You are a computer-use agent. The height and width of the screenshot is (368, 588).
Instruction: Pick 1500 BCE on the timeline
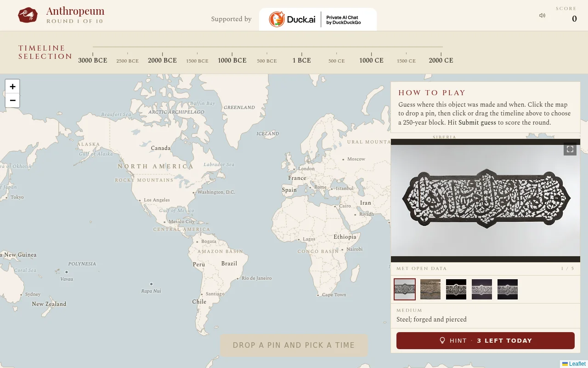pos(197,61)
